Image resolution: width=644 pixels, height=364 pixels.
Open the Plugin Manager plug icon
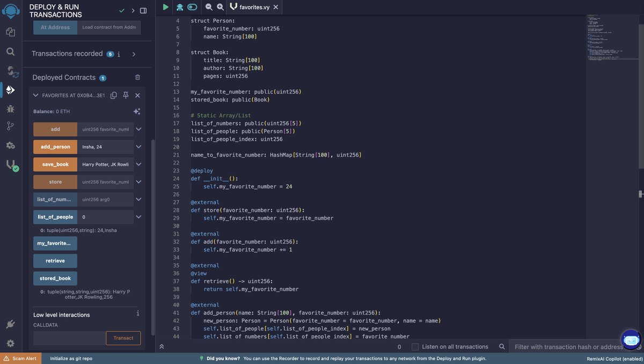10,324
